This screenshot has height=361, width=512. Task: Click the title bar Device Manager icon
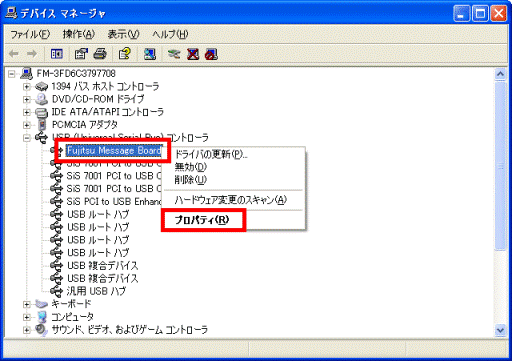(11, 13)
